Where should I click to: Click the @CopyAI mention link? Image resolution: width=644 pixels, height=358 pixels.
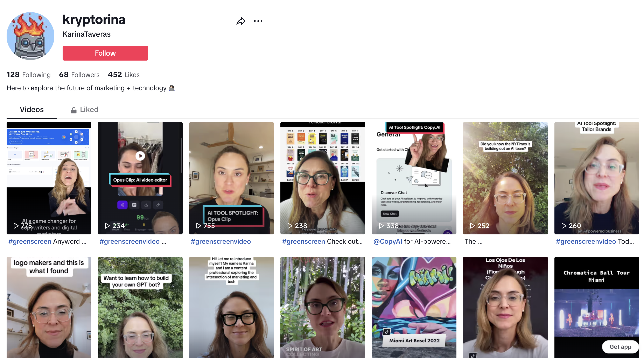(387, 241)
